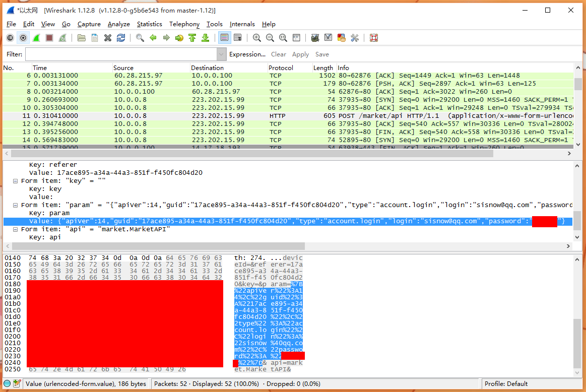
Task: Select the "Key: referer" detail line
Action: (x=53, y=164)
